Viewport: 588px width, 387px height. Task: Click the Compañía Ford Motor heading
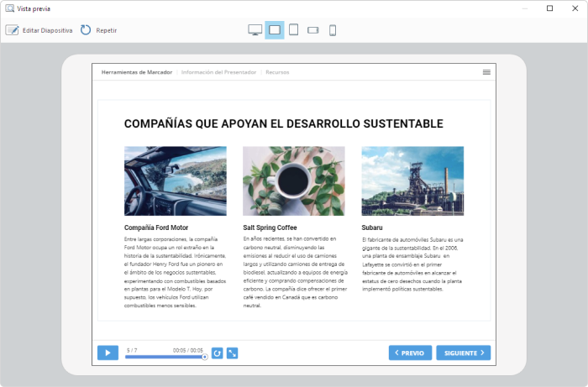(x=156, y=227)
